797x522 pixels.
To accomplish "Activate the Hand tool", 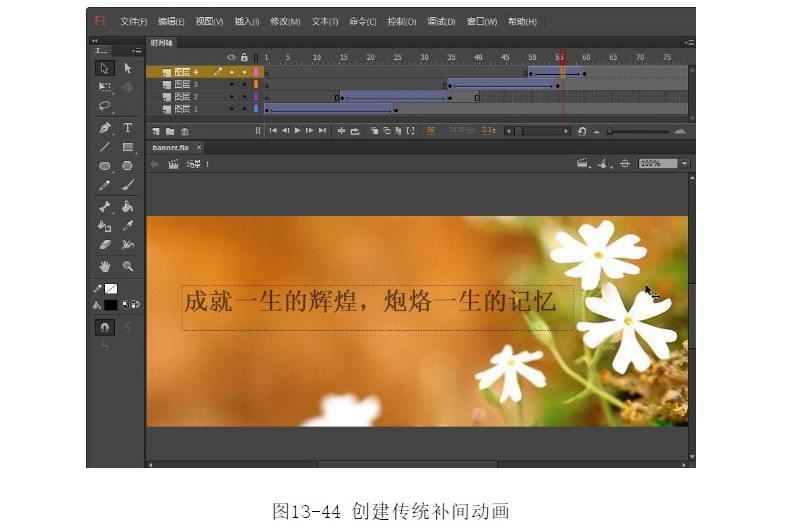I will [105, 266].
